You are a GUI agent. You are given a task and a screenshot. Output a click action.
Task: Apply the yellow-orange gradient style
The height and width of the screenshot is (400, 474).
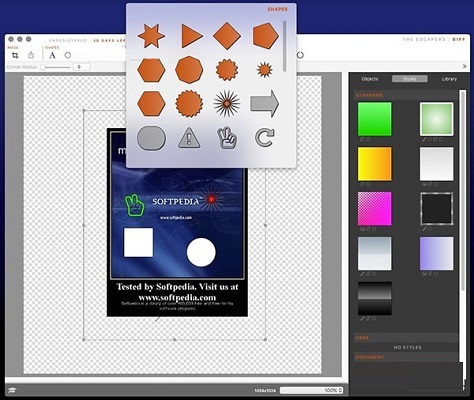pyautogui.click(x=375, y=164)
